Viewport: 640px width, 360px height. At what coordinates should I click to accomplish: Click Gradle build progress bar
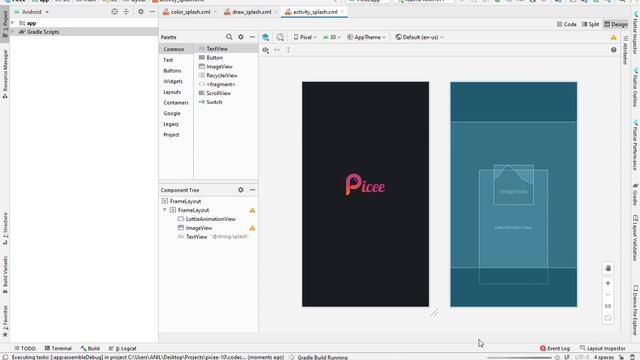(519, 358)
